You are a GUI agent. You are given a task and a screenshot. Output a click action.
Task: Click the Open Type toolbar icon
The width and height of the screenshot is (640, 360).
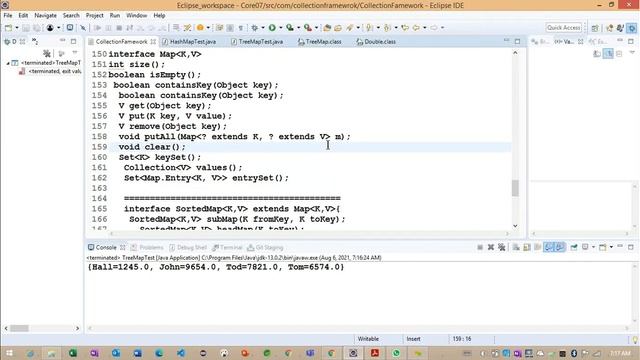click(327, 28)
